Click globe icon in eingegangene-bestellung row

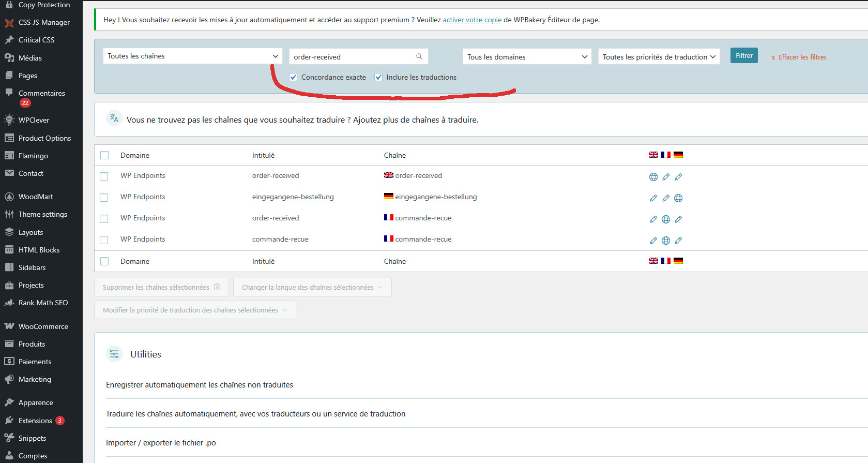(678, 198)
